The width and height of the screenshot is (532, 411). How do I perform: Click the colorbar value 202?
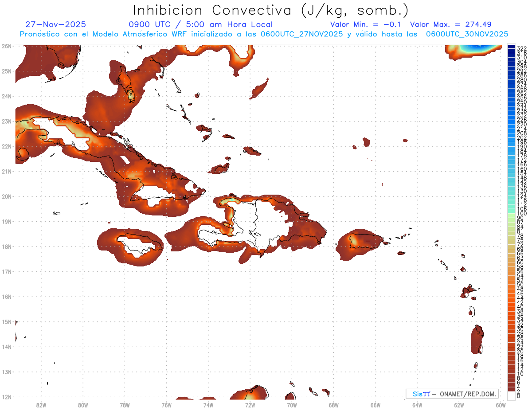click(522, 137)
